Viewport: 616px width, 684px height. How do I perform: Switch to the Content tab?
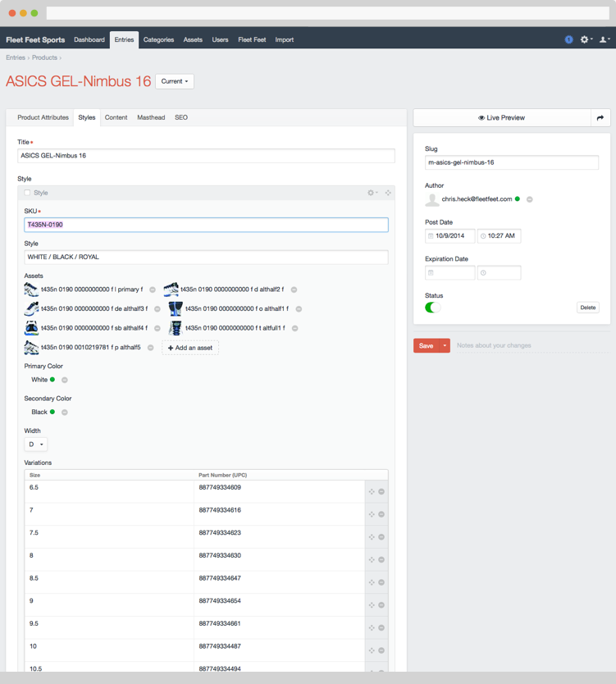116,118
